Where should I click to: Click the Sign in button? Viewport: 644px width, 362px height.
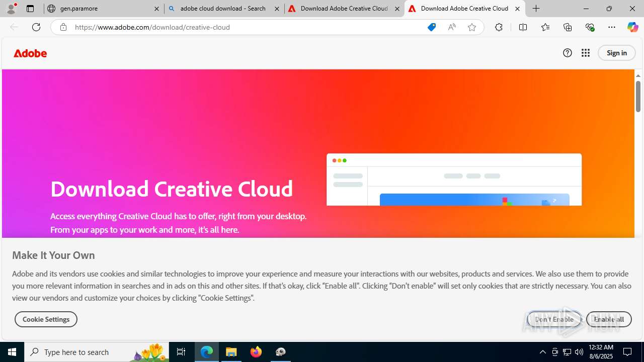pos(617,53)
